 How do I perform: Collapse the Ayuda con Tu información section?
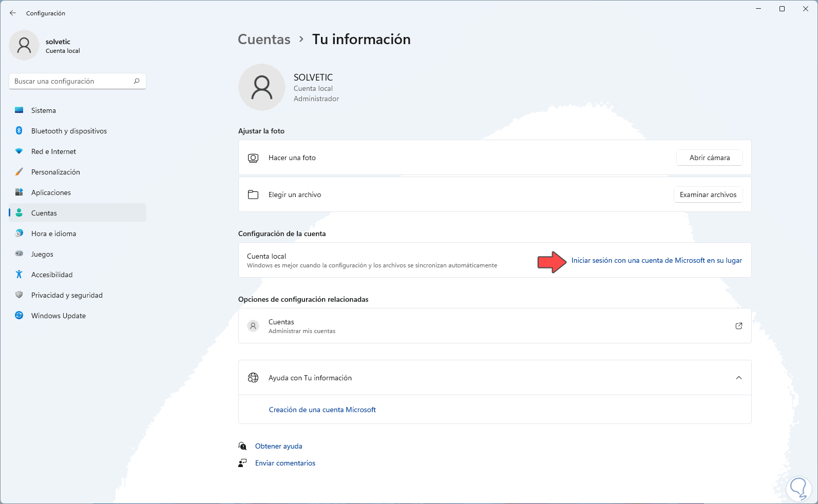739,378
